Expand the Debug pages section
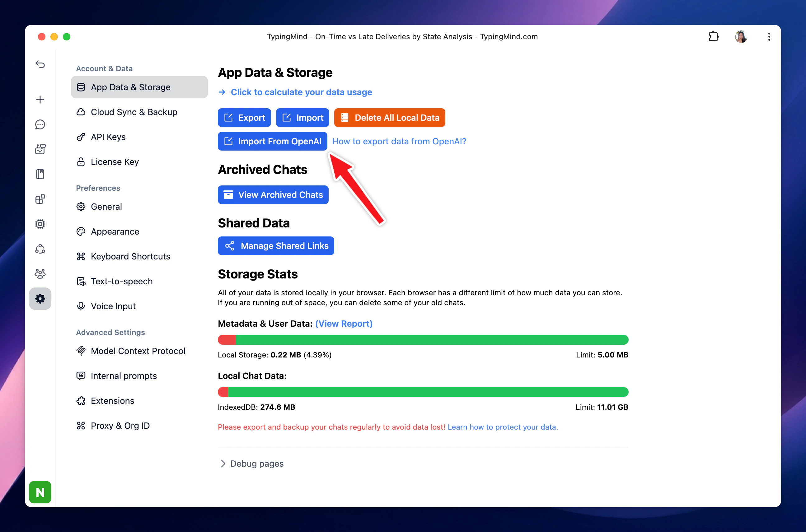This screenshot has width=806, height=532. [251, 464]
